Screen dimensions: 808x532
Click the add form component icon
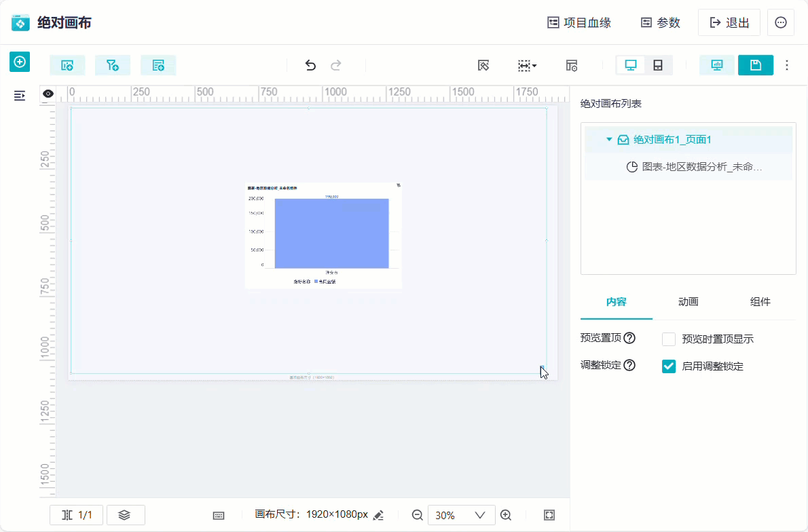tap(158, 65)
